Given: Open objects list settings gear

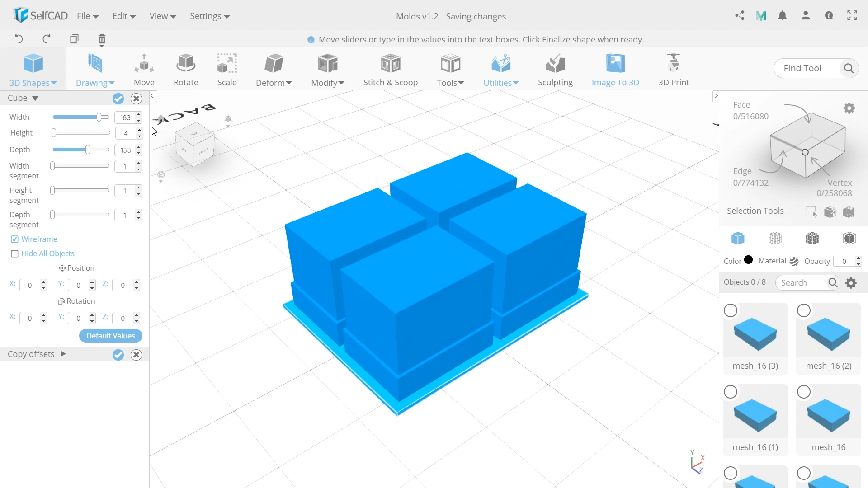Looking at the screenshot, I should [x=851, y=283].
